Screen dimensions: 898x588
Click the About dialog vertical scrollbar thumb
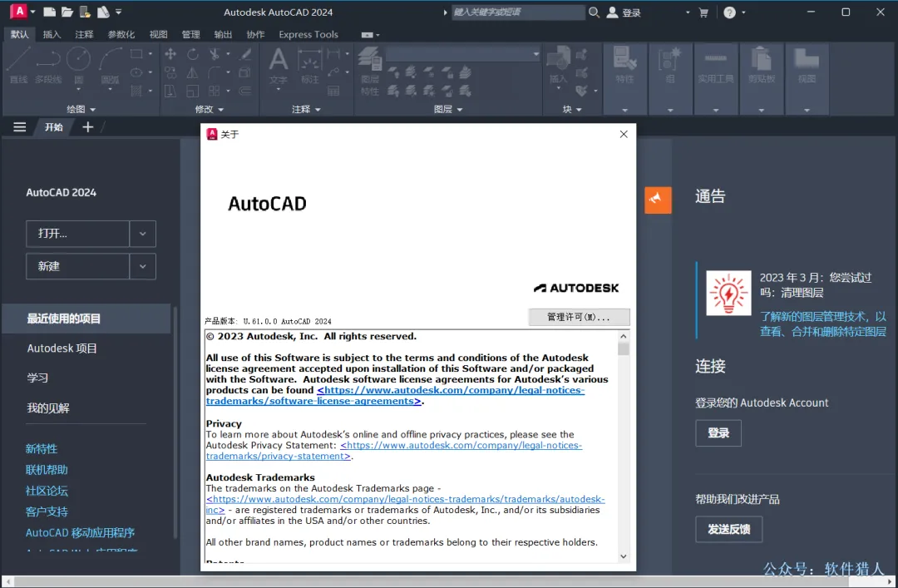tap(624, 349)
